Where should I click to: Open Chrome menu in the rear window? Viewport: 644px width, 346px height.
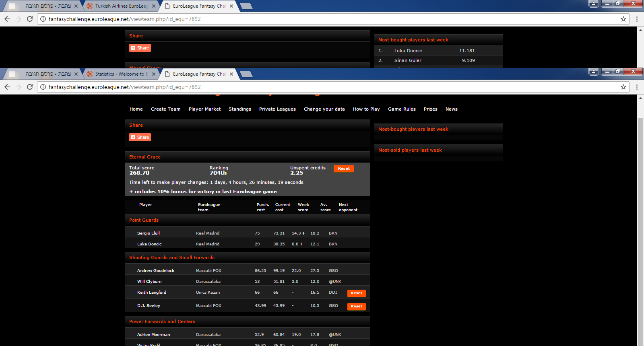637,19
